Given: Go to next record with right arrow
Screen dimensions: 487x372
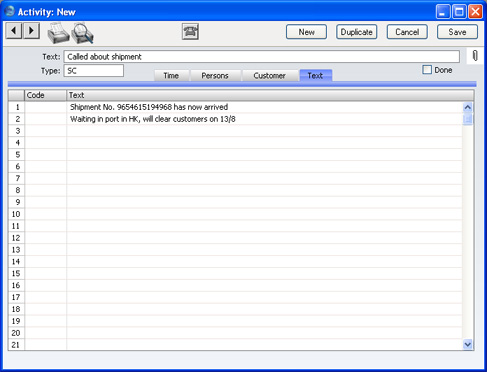Looking at the screenshot, I should [x=32, y=31].
